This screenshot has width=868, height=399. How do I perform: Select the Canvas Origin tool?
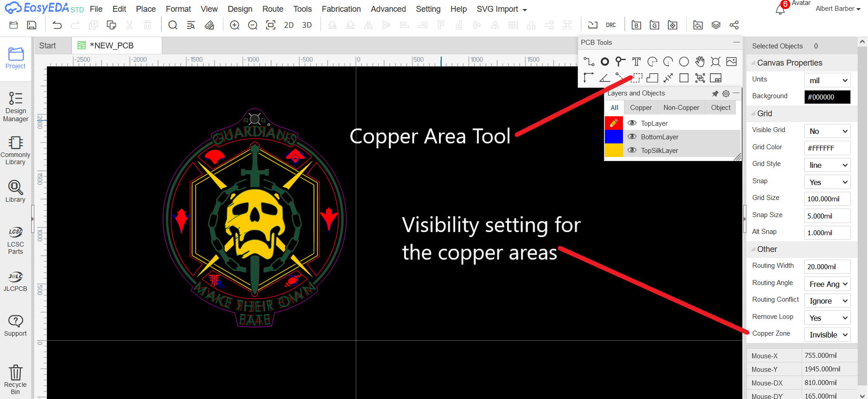pyautogui.click(x=589, y=78)
